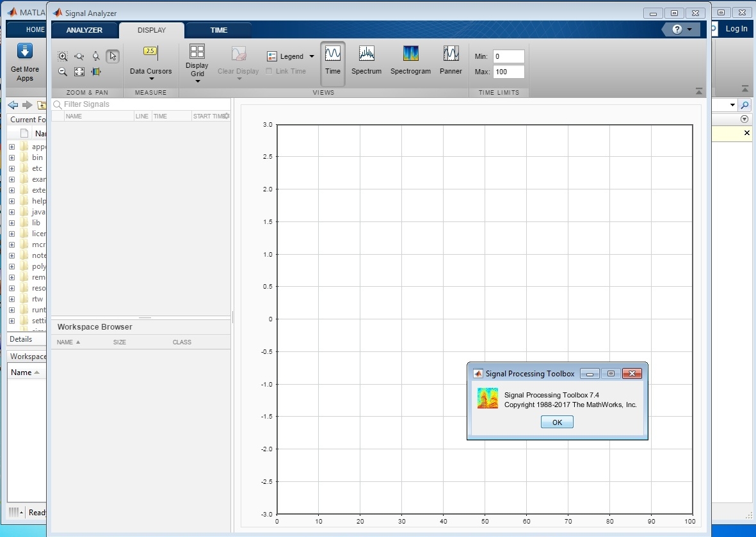756x537 pixels.
Task: Expand the bin folder in MATLAB tree
Action: pos(12,157)
